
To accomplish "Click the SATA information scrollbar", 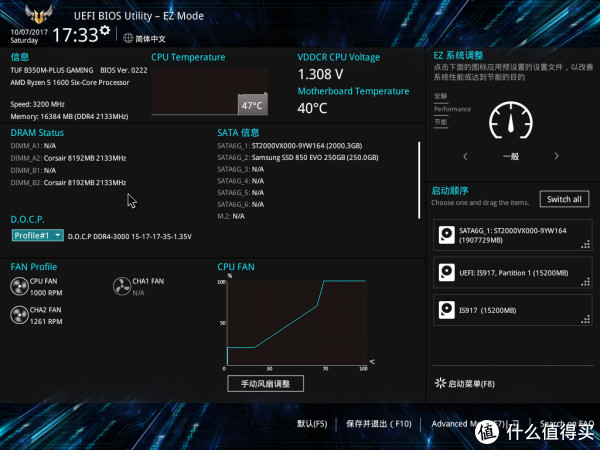I will [x=419, y=180].
